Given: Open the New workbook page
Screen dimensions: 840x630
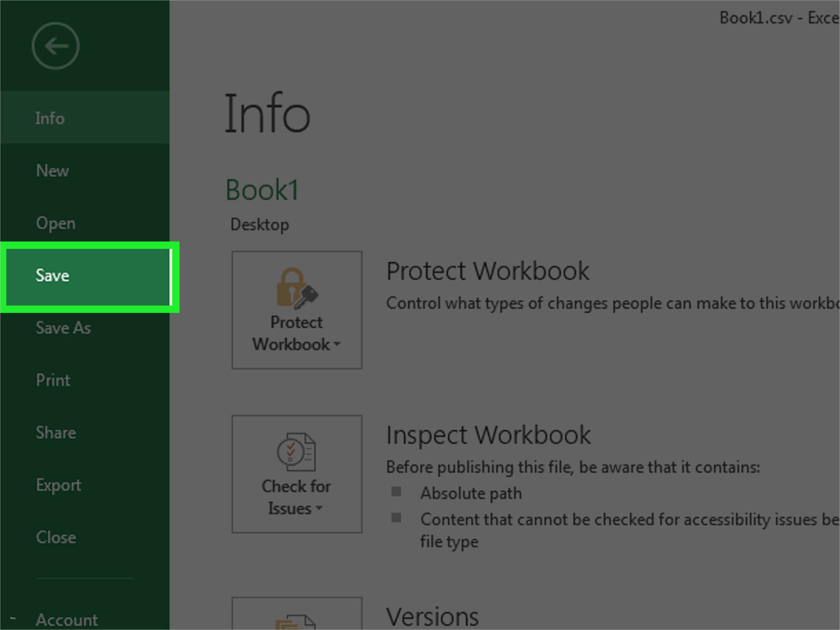Looking at the screenshot, I should (52, 171).
